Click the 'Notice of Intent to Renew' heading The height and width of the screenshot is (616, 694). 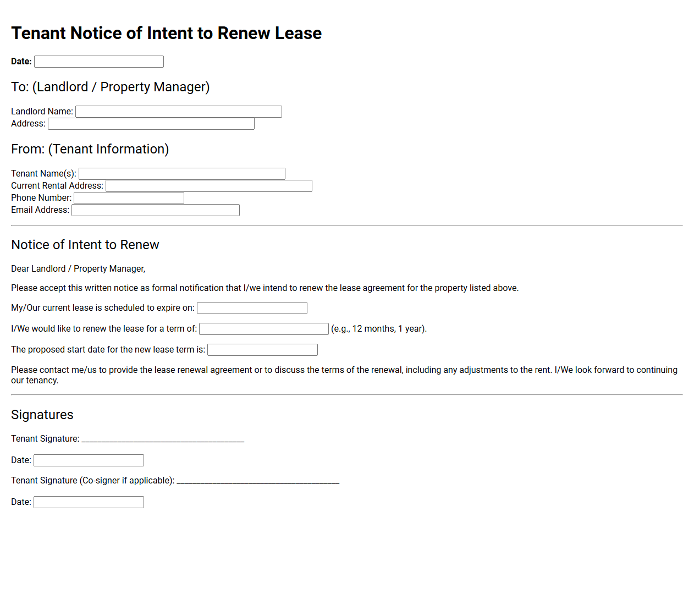(85, 245)
